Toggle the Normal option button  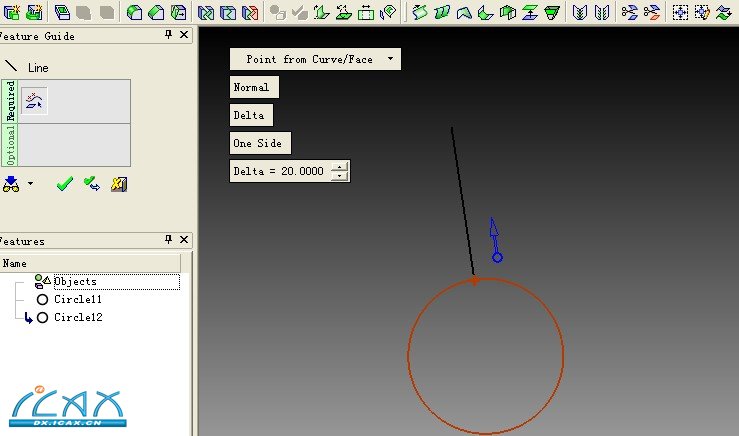click(254, 87)
